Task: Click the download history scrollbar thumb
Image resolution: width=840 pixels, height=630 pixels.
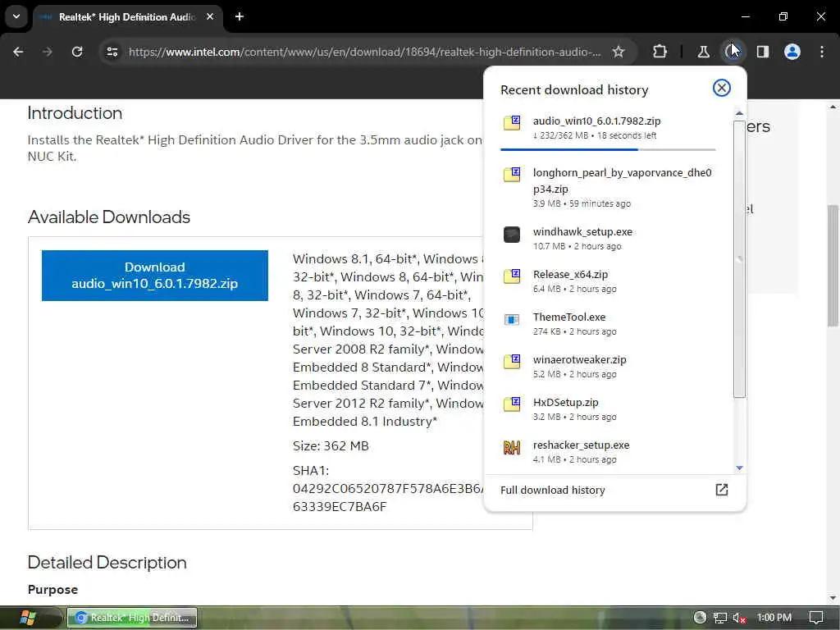Action: [x=739, y=258]
